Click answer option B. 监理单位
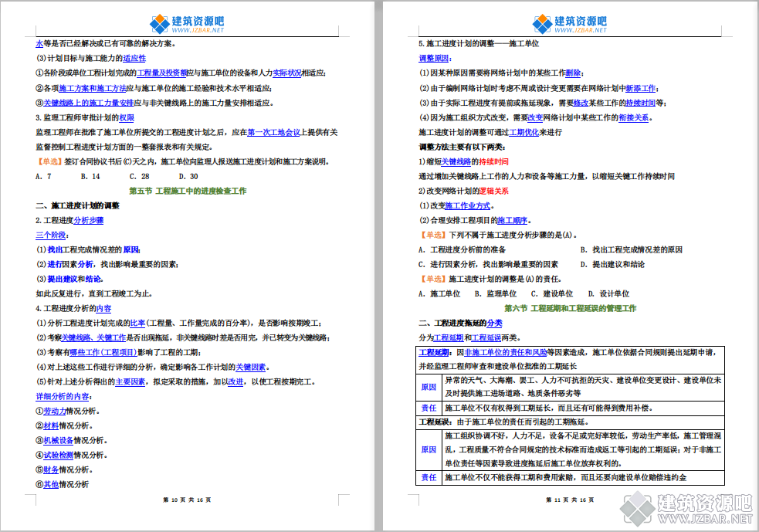This screenshot has height=532, width=759. click(496, 294)
